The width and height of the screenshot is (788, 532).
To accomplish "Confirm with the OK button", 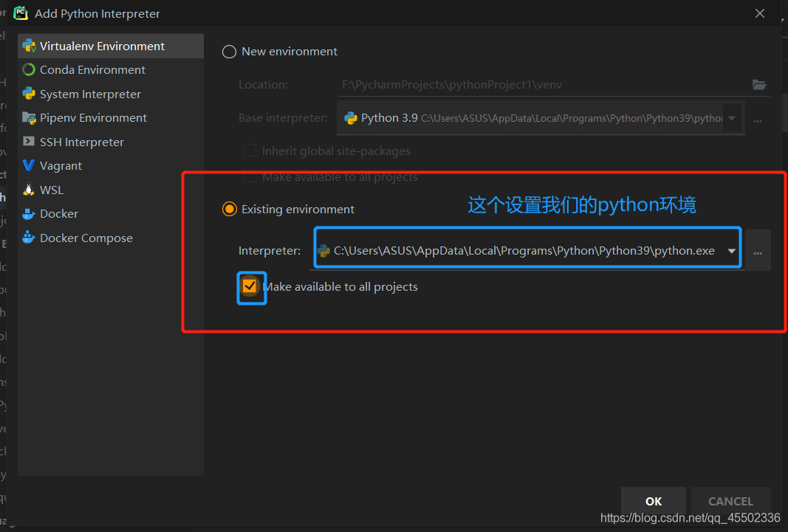I will click(x=654, y=501).
